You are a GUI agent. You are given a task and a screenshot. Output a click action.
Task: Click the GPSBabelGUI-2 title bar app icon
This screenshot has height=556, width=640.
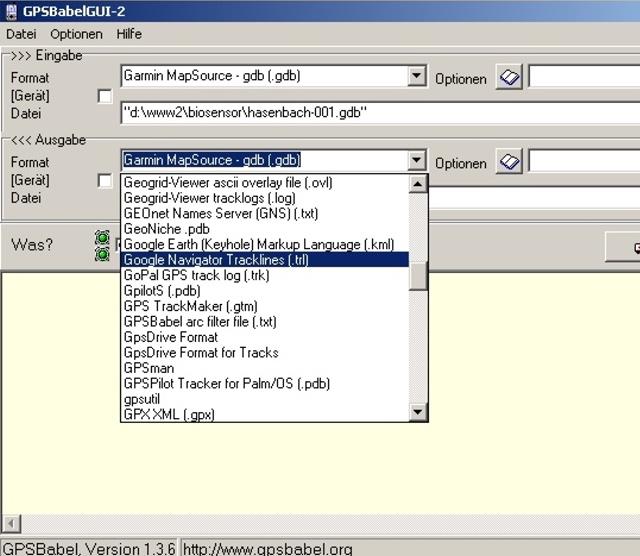point(11,11)
